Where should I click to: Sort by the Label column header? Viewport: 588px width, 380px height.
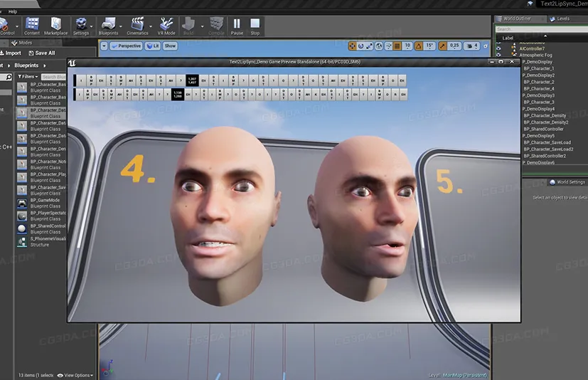pos(508,38)
